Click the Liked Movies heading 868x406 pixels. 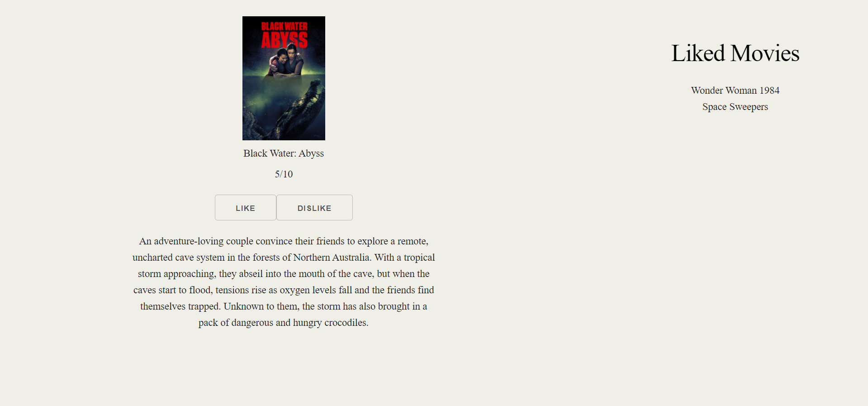(735, 53)
